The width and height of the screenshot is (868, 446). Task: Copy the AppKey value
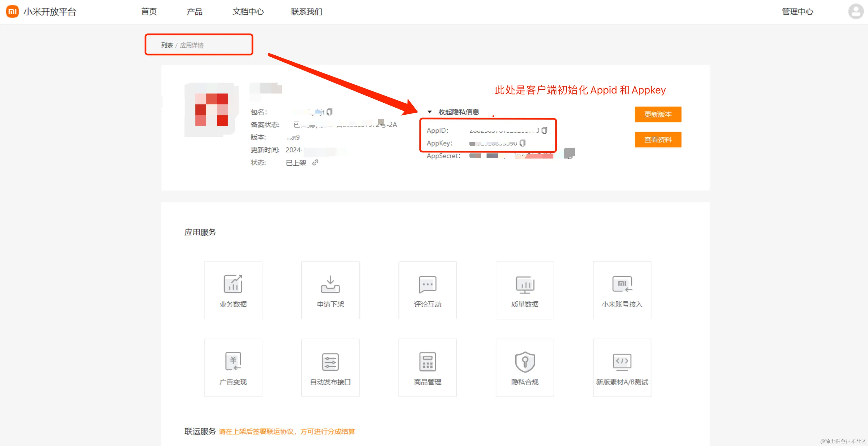[x=522, y=143]
